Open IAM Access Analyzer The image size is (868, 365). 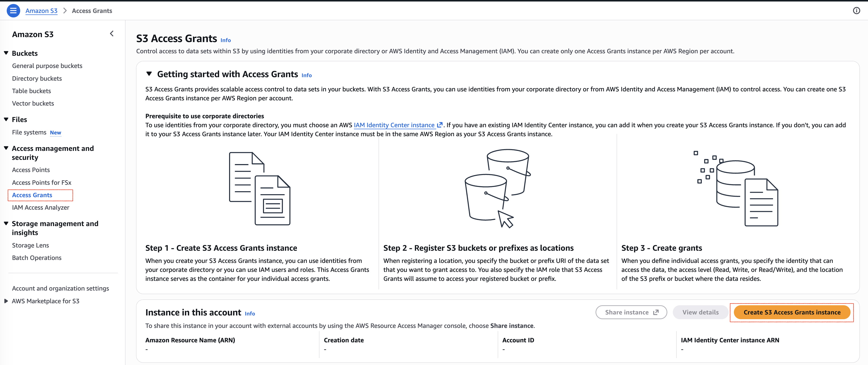click(41, 208)
